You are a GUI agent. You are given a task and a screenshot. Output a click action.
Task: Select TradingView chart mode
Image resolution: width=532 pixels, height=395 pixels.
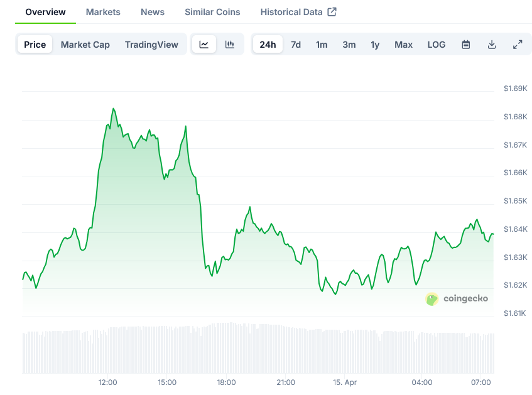point(151,45)
